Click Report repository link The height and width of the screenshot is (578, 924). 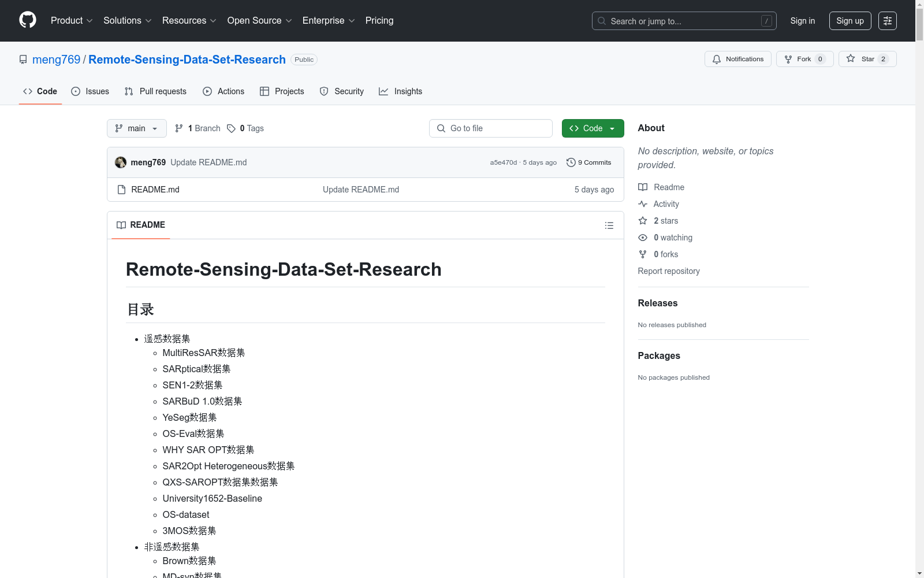669,271
